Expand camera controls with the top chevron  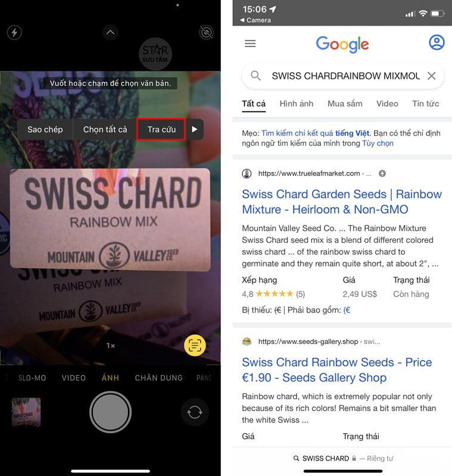pyautogui.click(x=110, y=32)
